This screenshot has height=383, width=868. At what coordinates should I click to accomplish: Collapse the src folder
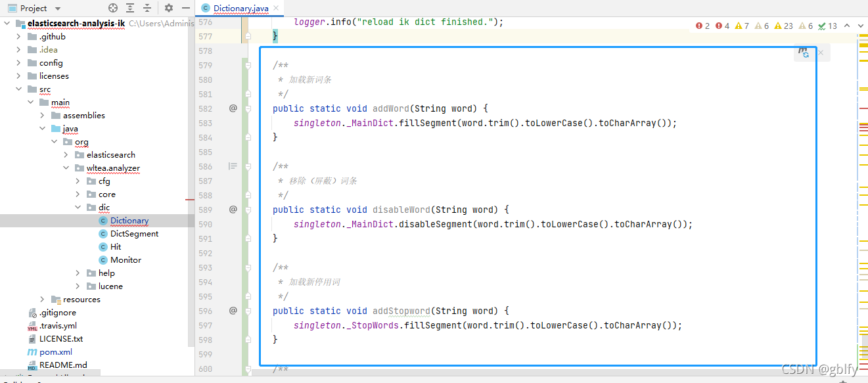pyautogui.click(x=18, y=89)
